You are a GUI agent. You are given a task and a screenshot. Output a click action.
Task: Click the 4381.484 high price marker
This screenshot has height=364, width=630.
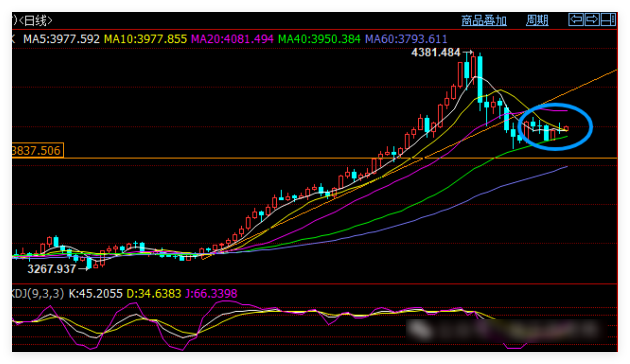click(x=436, y=52)
